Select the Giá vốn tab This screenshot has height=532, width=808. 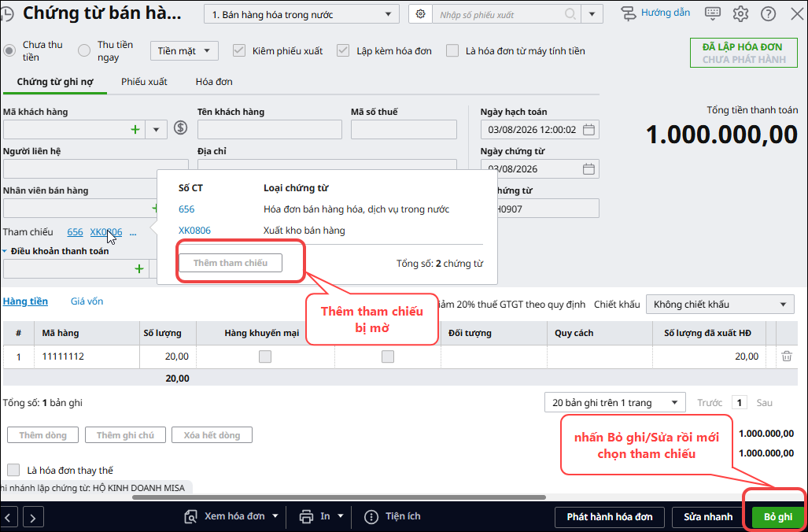pos(87,301)
